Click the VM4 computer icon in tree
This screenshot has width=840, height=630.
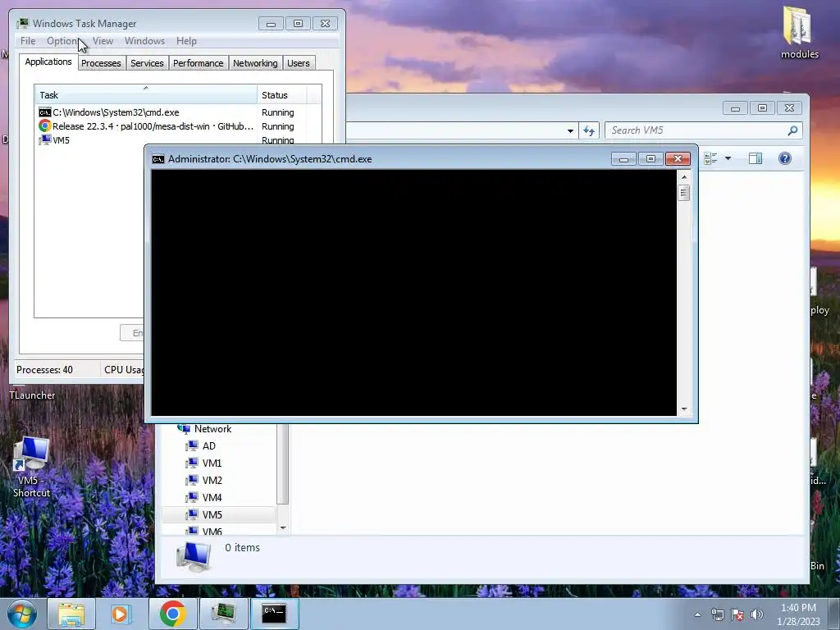click(x=192, y=498)
